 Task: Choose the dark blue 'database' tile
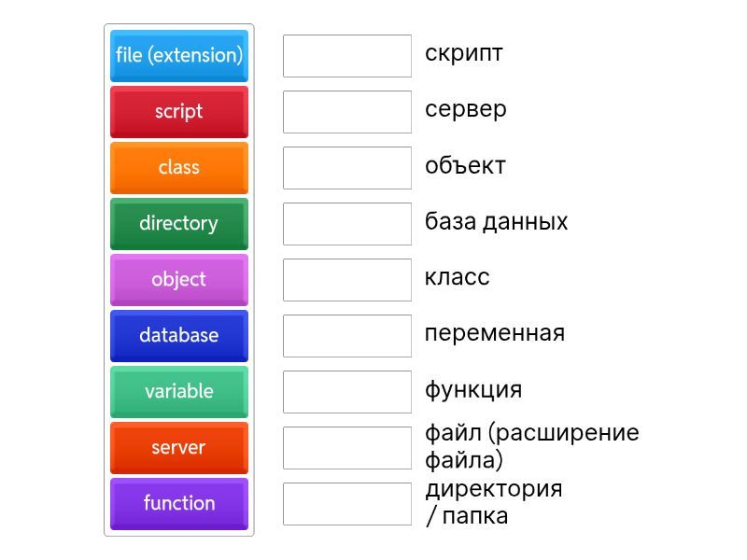(x=178, y=335)
